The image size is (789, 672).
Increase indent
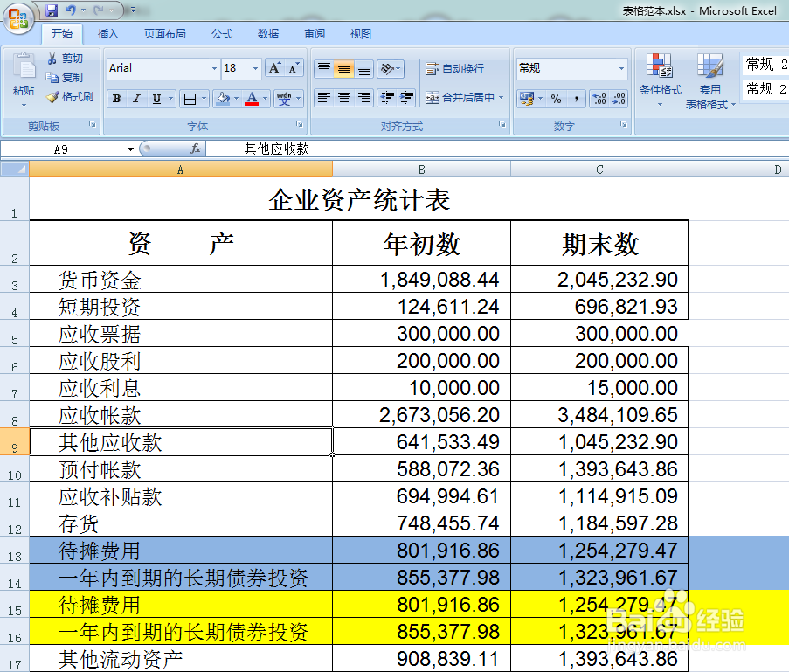click(406, 97)
